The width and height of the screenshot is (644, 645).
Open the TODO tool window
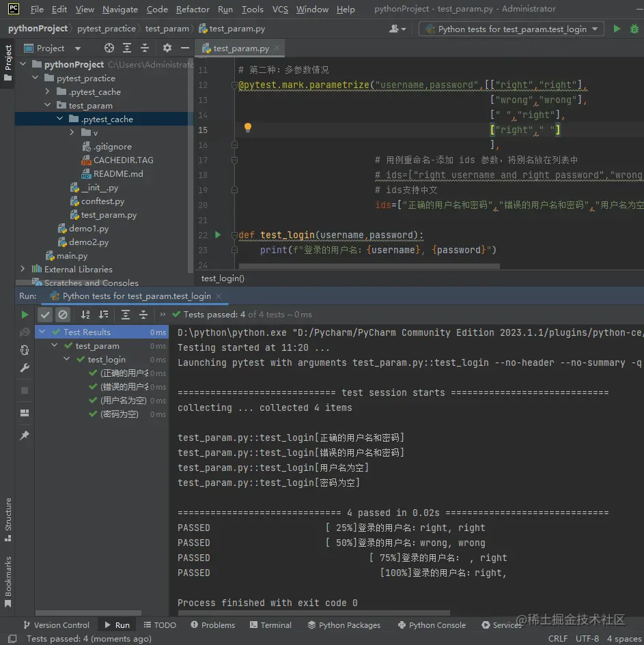click(x=160, y=625)
